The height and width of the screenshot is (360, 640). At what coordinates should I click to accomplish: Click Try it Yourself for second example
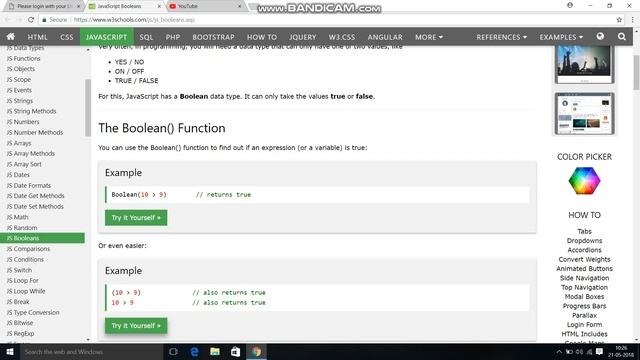pyautogui.click(x=136, y=325)
